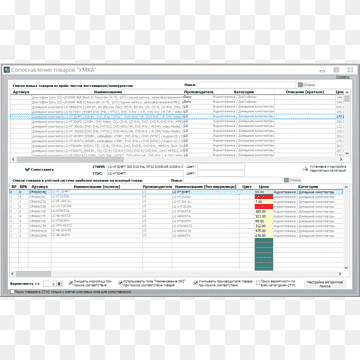Click the lower table horizontal scroll left arrow
Image resolution: width=360 pixels, height=360 pixels.
click(x=13, y=274)
